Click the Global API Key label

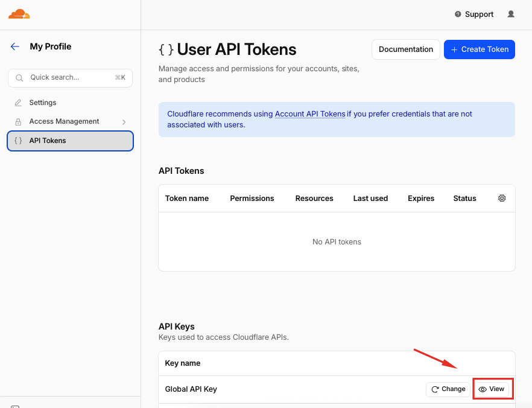(191, 389)
